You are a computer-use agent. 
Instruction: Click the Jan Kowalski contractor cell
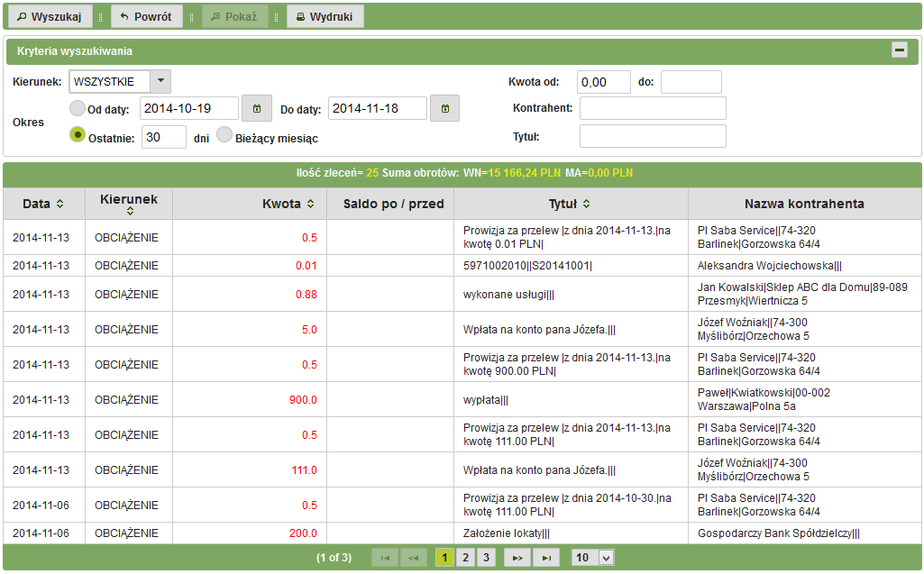[x=805, y=294]
